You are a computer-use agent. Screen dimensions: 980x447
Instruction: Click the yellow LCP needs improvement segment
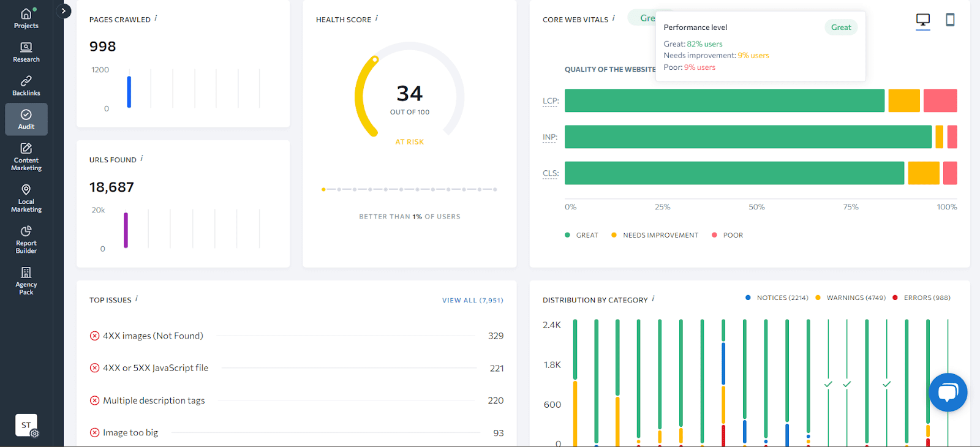pos(904,100)
